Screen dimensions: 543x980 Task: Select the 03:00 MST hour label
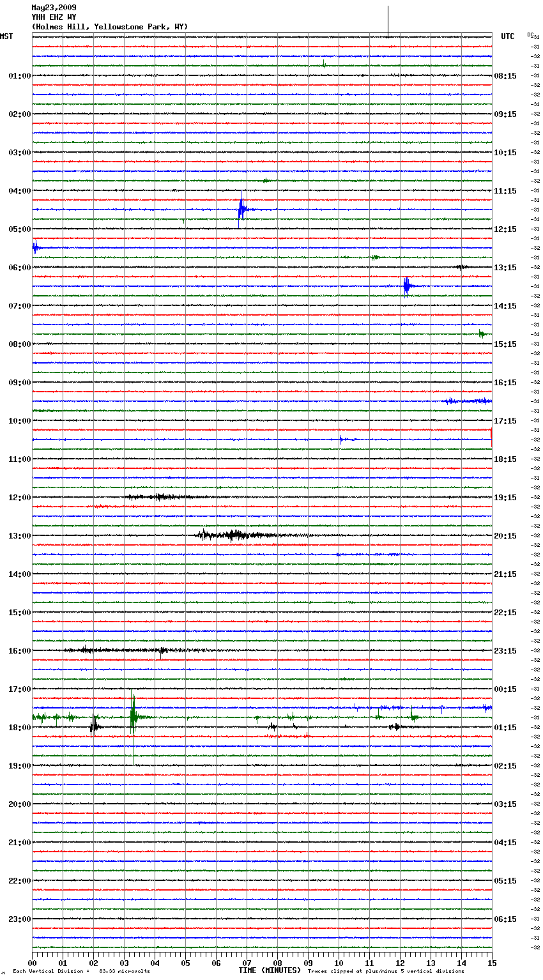click(19, 153)
